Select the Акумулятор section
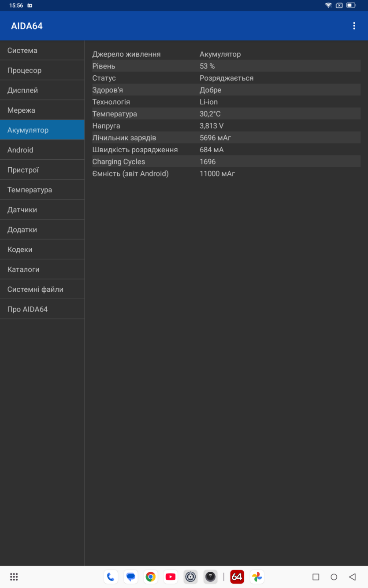The height and width of the screenshot is (588, 368). point(42,130)
